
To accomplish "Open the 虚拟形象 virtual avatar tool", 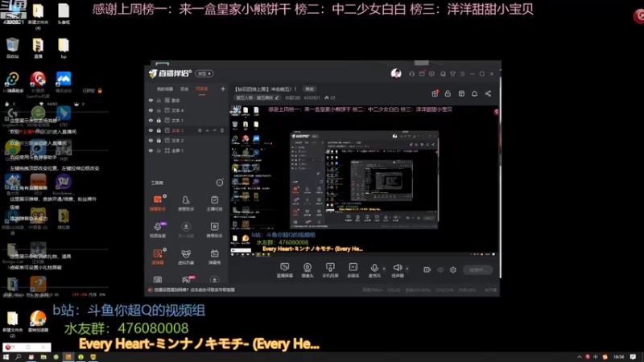I will click(186, 257).
